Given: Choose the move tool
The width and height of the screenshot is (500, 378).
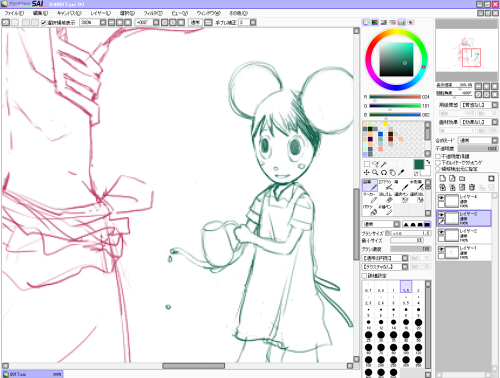Looking at the screenshot, I should [367, 172].
